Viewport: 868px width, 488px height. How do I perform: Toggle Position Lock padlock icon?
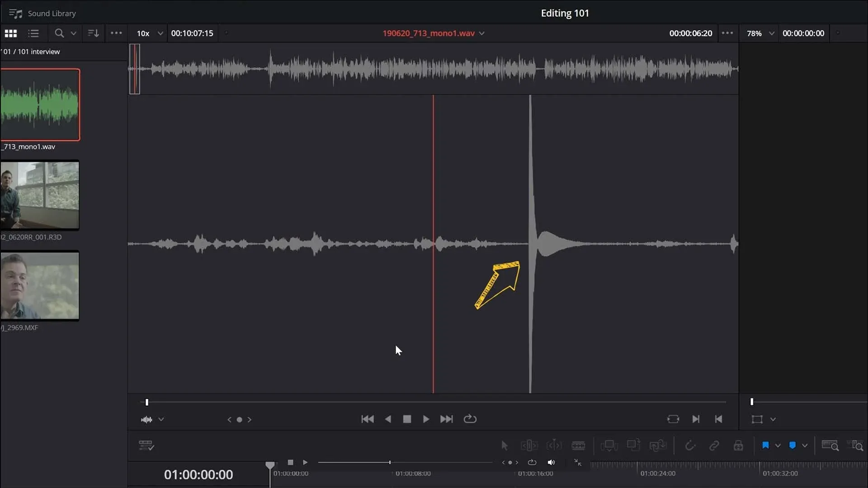tap(738, 446)
